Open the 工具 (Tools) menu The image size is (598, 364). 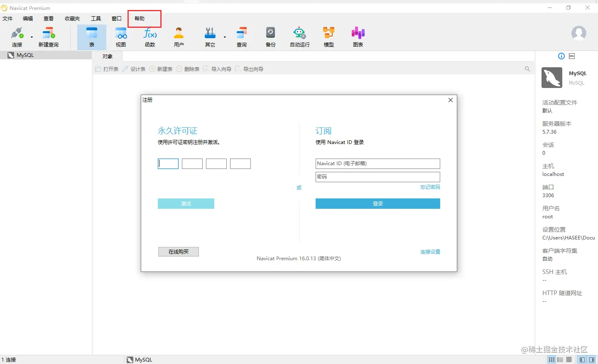(x=96, y=19)
